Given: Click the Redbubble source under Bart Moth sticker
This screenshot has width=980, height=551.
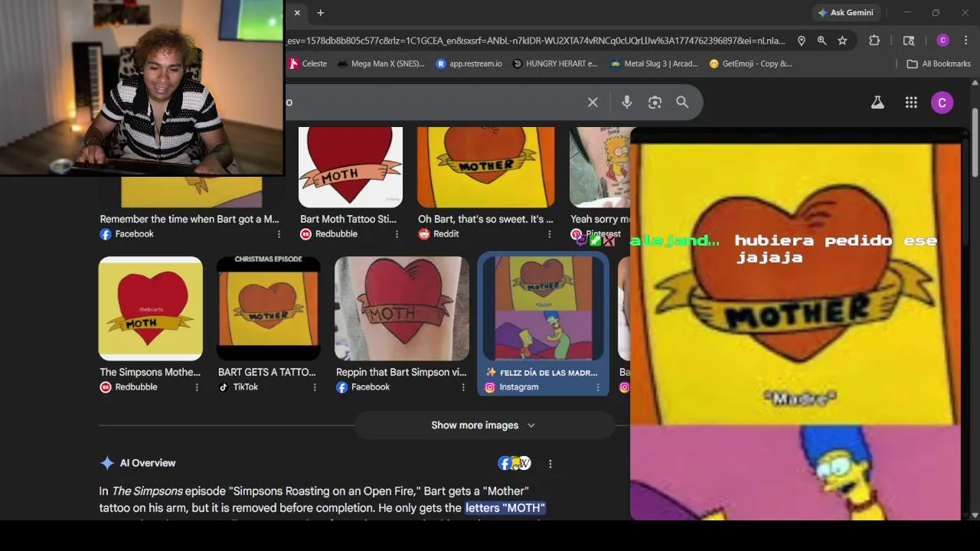Looking at the screenshot, I should point(328,234).
